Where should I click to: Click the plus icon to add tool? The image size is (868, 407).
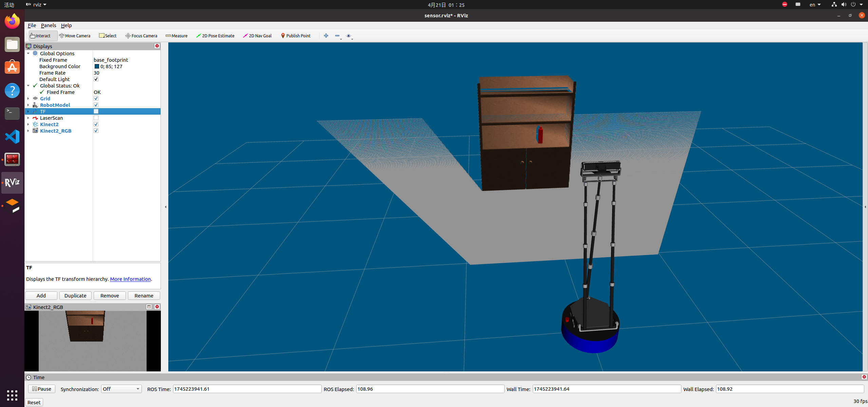[x=326, y=36]
